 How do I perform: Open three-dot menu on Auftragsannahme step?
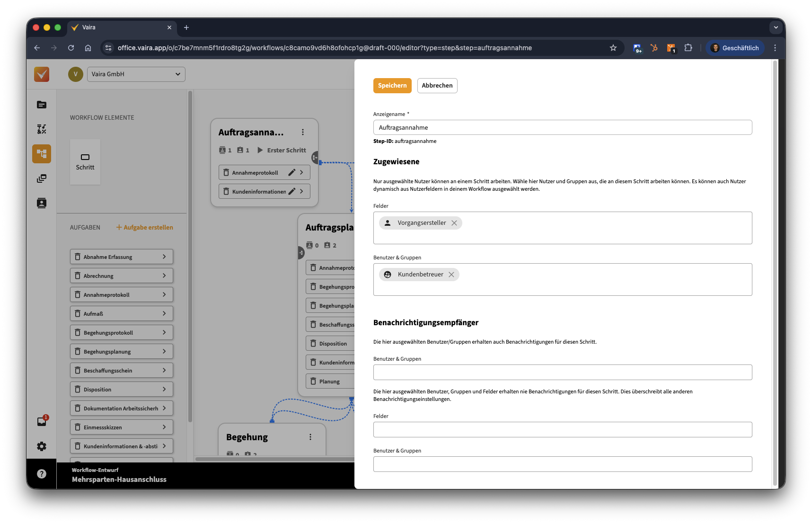pyautogui.click(x=303, y=133)
